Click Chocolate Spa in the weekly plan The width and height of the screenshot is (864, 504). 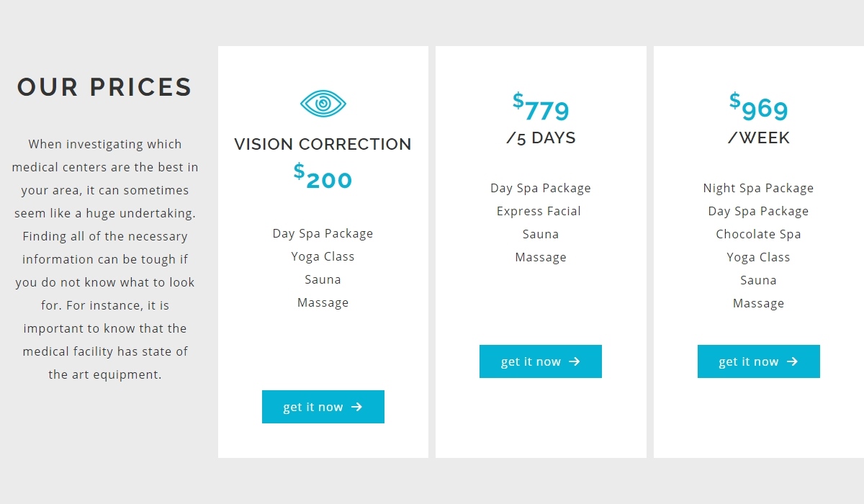[x=759, y=234]
